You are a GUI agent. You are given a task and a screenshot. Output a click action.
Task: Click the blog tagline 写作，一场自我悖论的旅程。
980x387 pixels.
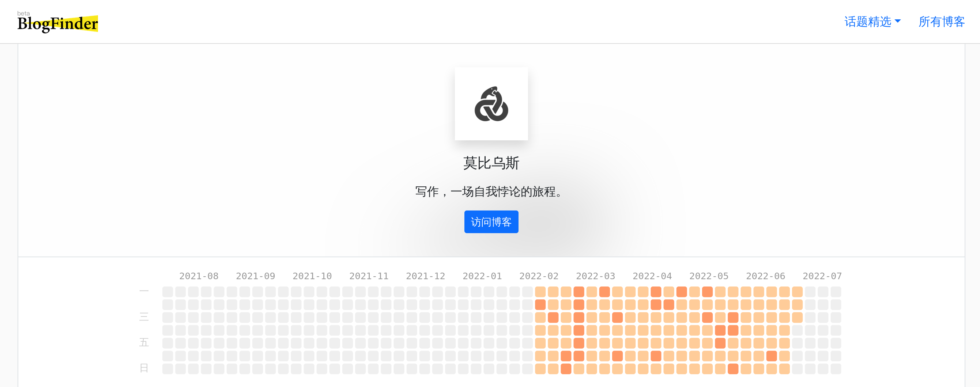pos(488,192)
